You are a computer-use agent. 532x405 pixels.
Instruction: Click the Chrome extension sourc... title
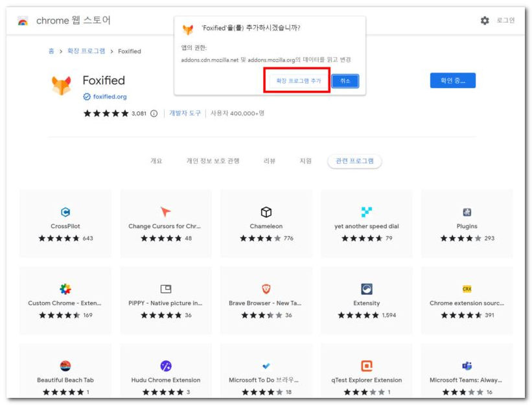click(x=467, y=303)
